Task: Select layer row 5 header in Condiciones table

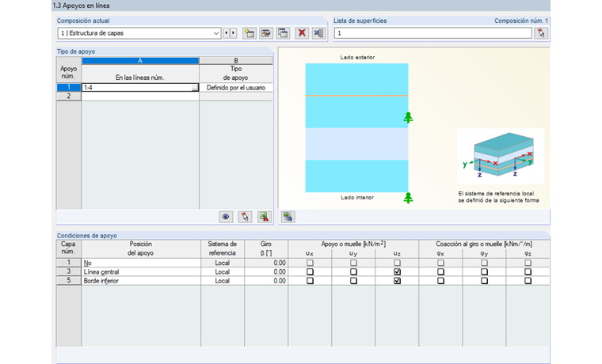Action: click(69, 281)
